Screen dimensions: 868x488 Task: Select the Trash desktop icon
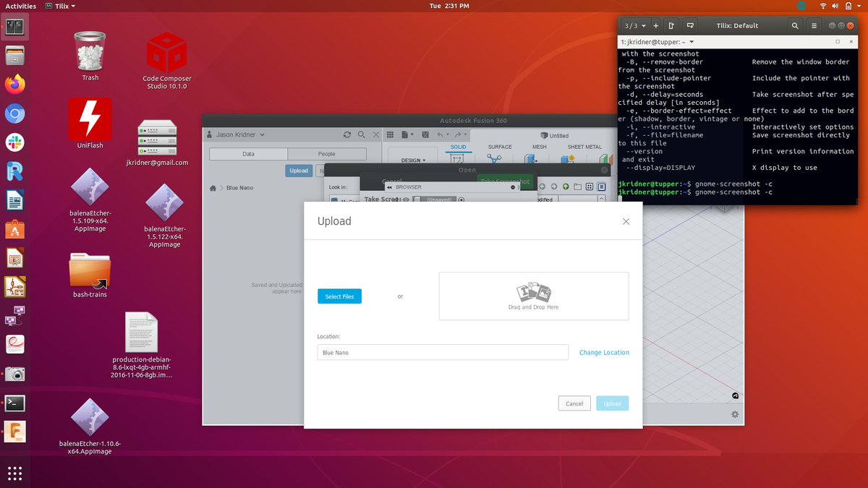click(x=90, y=56)
